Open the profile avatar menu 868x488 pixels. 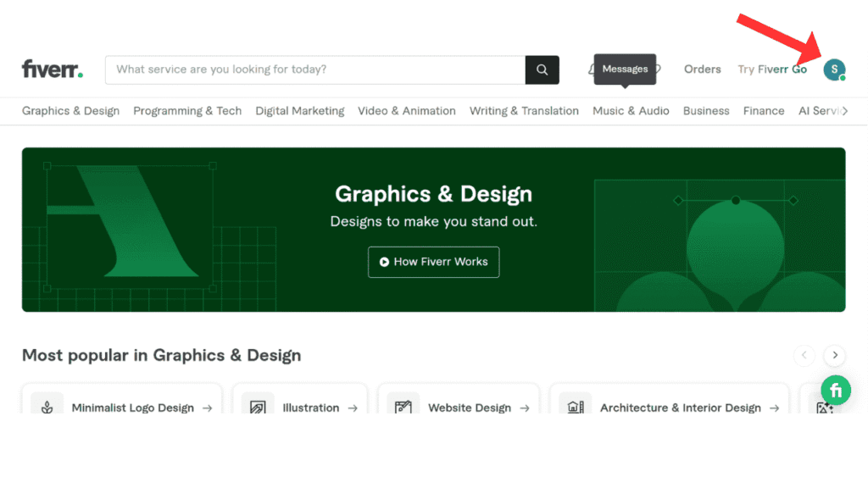pos(834,69)
